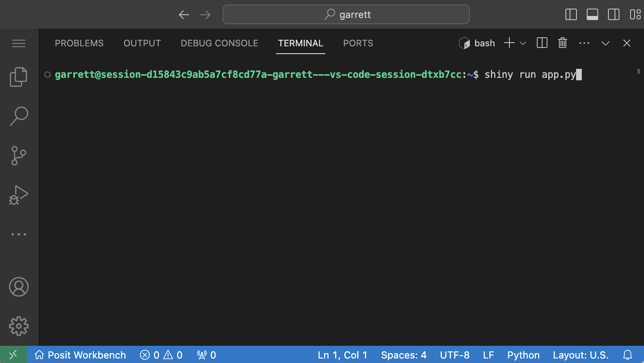Split the terminal pane
This screenshot has width=644, height=363.
[x=542, y=43]
